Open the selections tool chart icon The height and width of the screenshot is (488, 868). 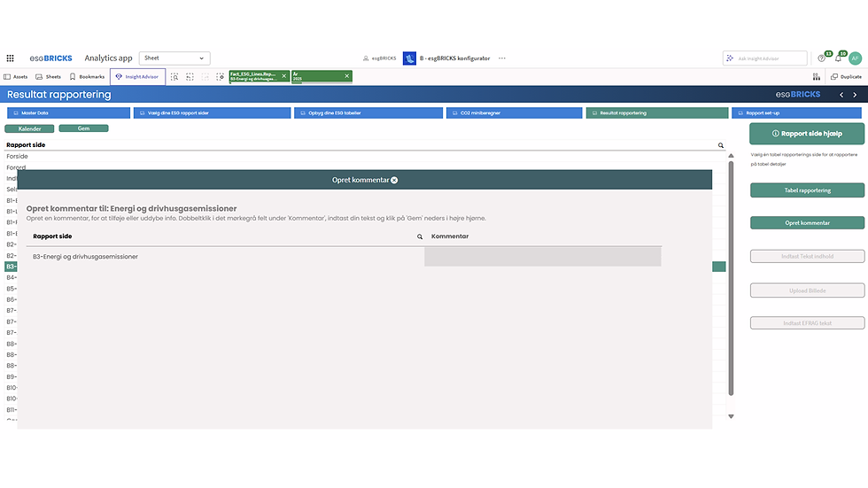click(x=817, y=77)
